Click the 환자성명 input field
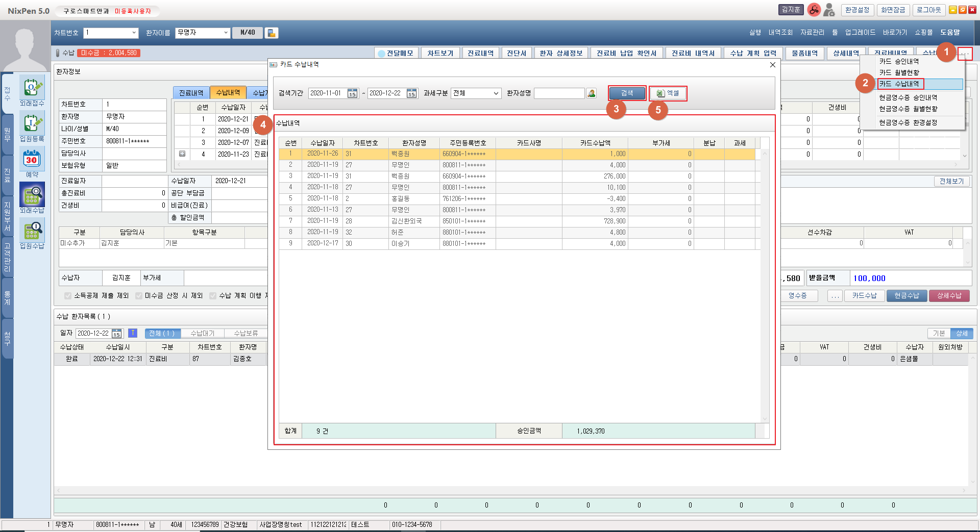980x532 pixels. [x=559, y=93]
